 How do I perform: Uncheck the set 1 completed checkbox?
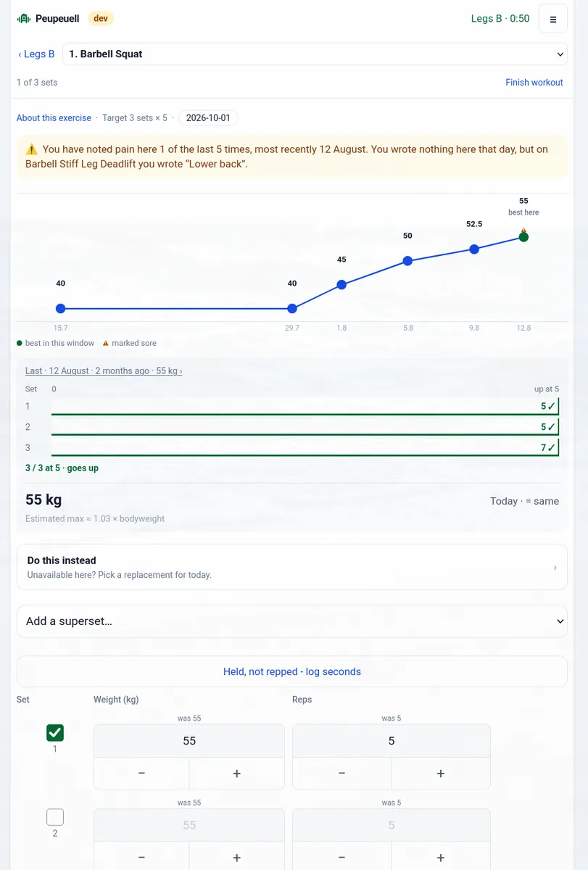55,733
